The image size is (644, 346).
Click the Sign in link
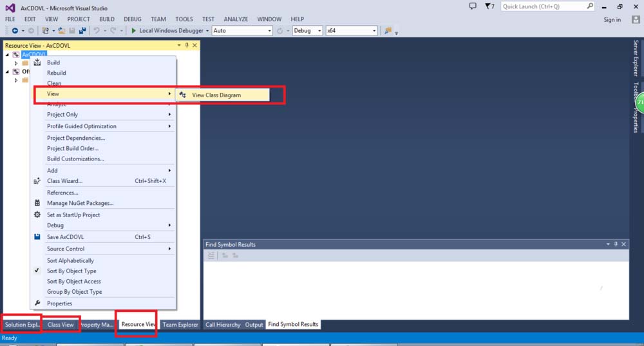click(x=612, y=19)
